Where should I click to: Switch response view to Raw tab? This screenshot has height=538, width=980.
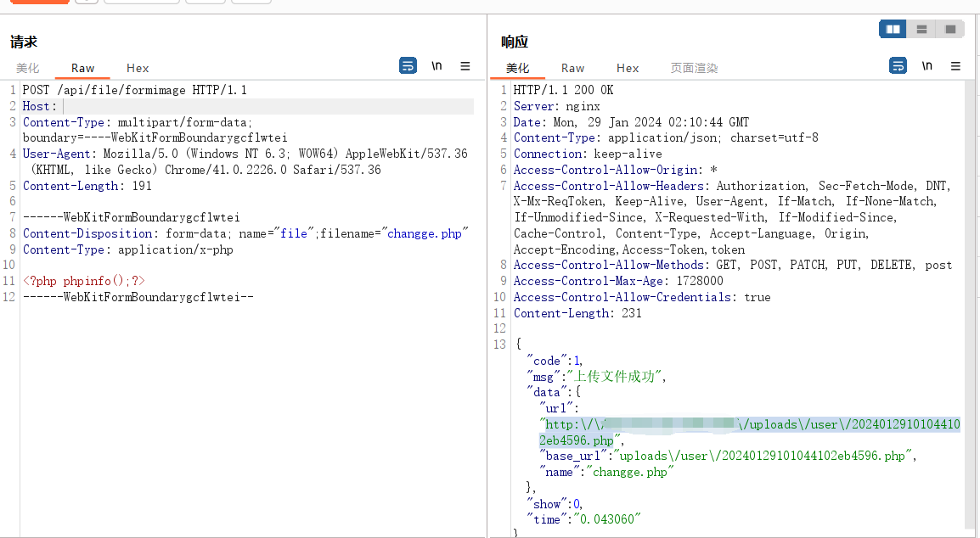pos(572,68)
